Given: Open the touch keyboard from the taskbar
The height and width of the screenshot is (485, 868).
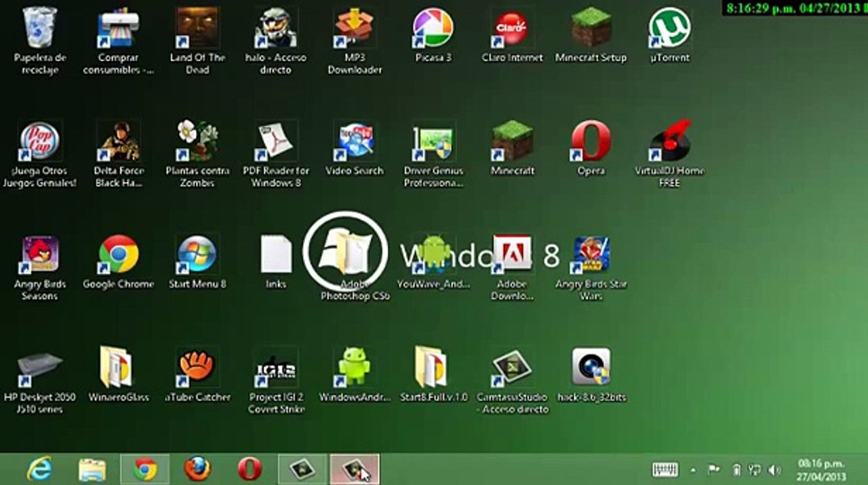Looking at the screenshot, I should [x=665, y=470].
